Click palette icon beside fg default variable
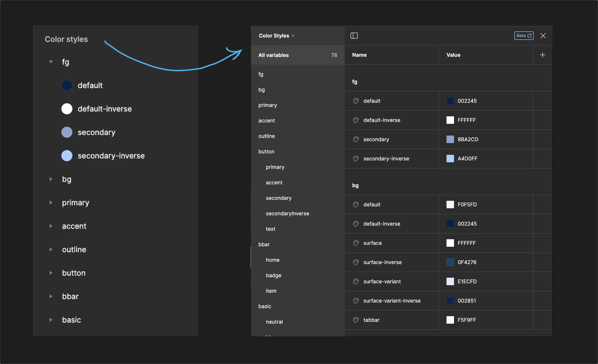598x364 pixels. coord(356,101)
